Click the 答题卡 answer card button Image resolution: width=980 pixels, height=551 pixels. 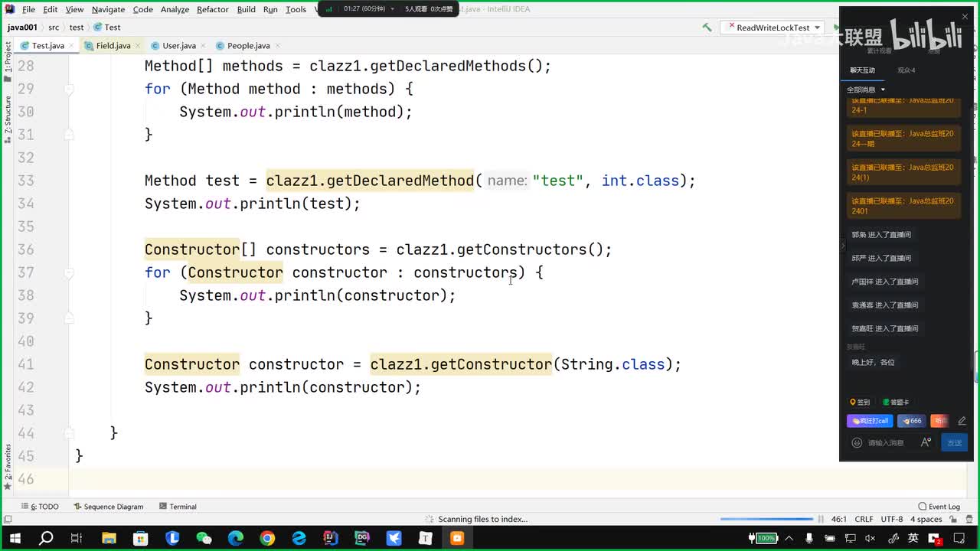[896, 403]
